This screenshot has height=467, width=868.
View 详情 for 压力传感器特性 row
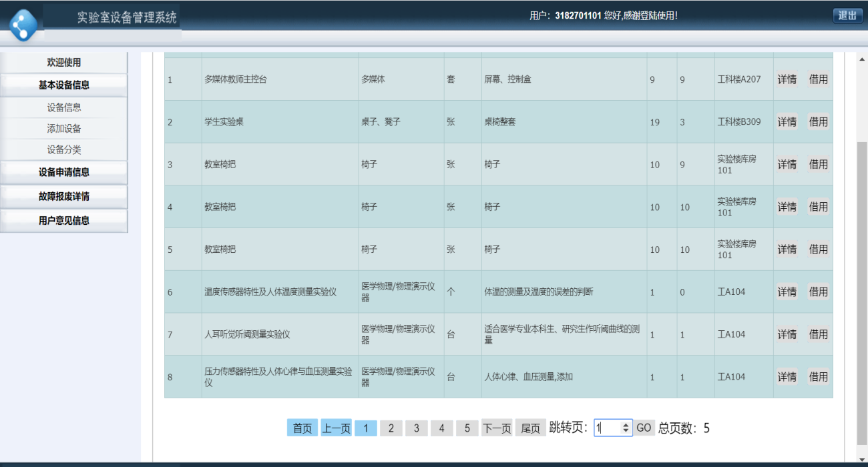coord(787,377)
